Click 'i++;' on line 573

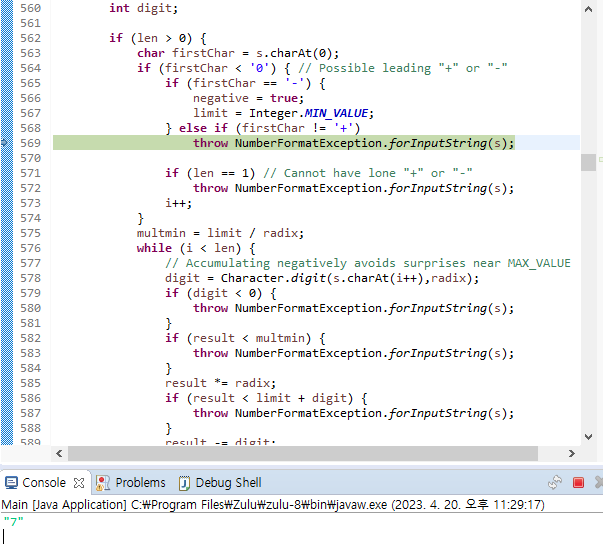tap(178, 203)
